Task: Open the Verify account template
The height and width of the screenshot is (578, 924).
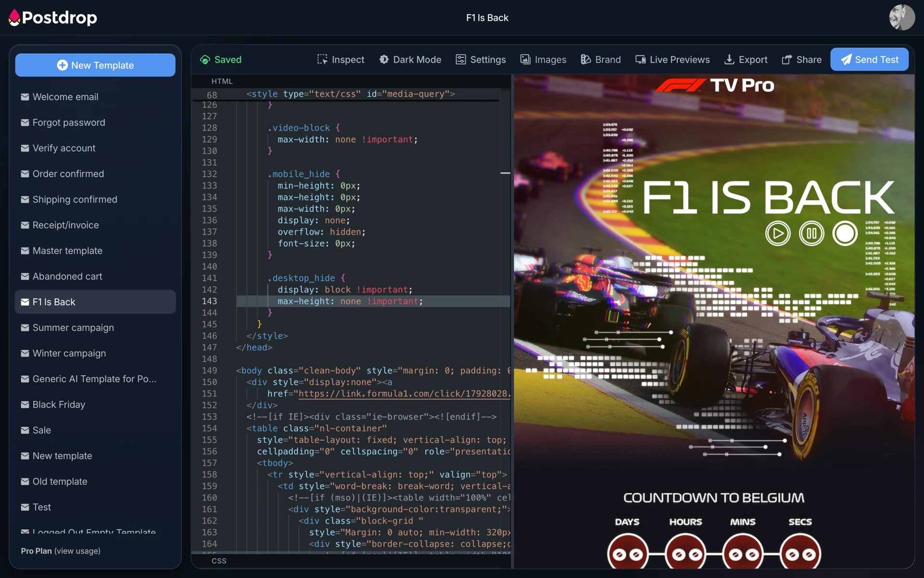Action: point(95,148)
